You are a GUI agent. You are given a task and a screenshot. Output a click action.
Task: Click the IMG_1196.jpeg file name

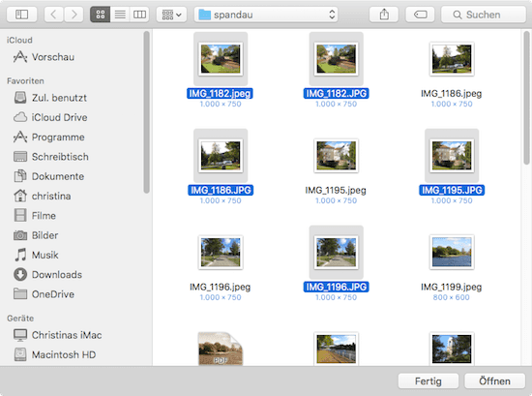click(221, 287)
